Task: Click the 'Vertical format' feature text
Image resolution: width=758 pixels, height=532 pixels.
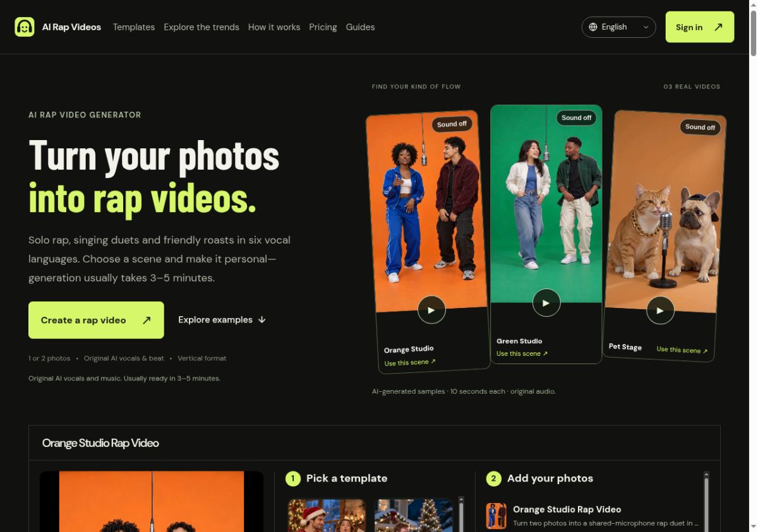Action: [x=202, y=358]
